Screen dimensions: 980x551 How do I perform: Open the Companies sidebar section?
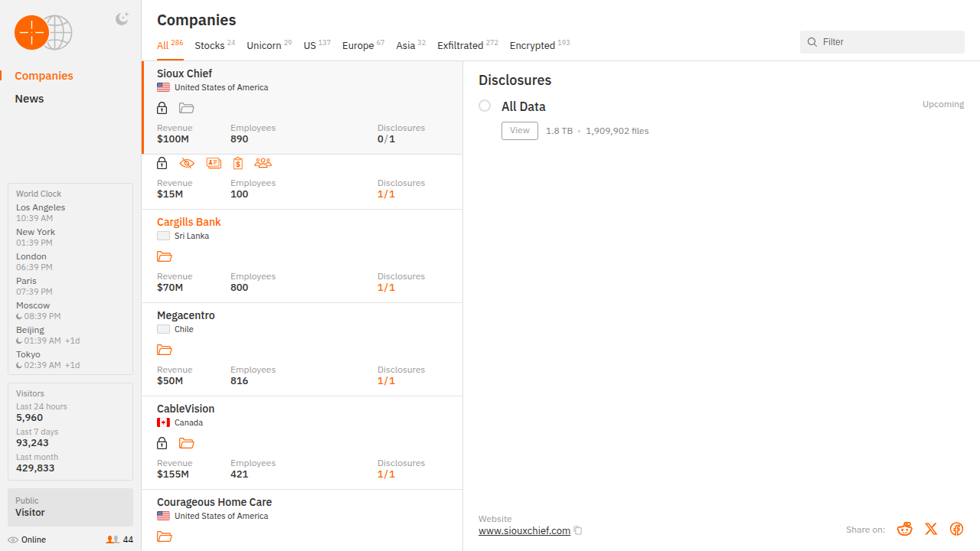click(44, 76)
